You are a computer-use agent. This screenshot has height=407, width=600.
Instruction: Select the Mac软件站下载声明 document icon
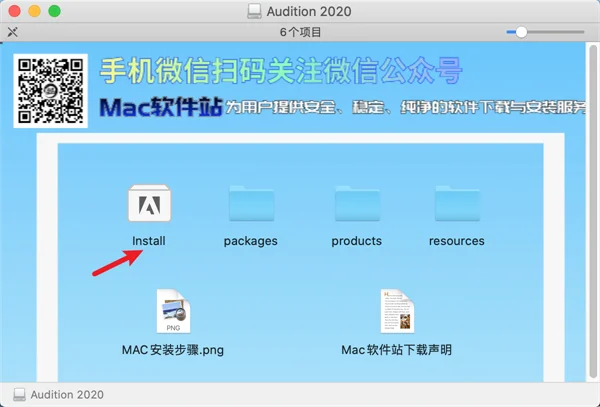[x=397, y=311]
